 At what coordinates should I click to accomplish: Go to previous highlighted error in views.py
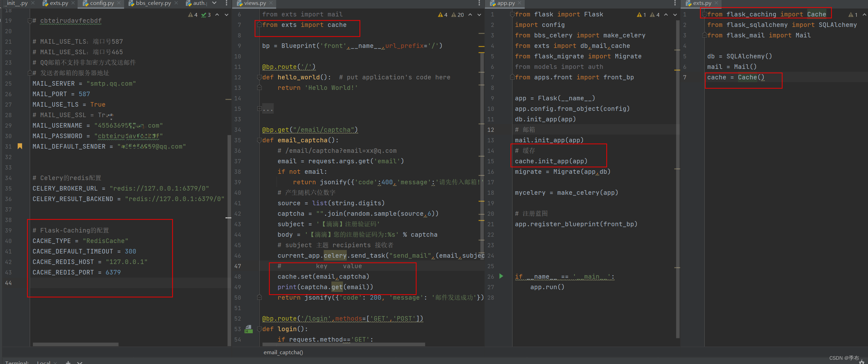(470, 15)
